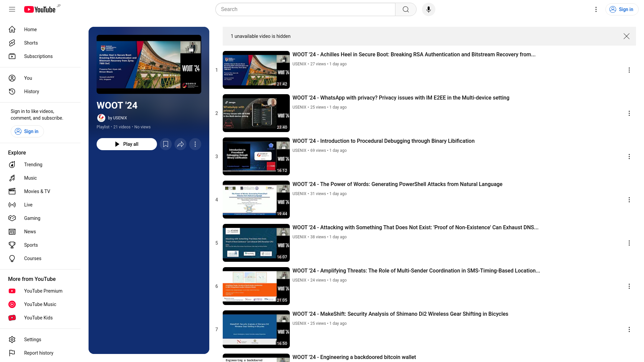Click the search magnifier button
Viewport: 644px width, 362px height.
406,9
